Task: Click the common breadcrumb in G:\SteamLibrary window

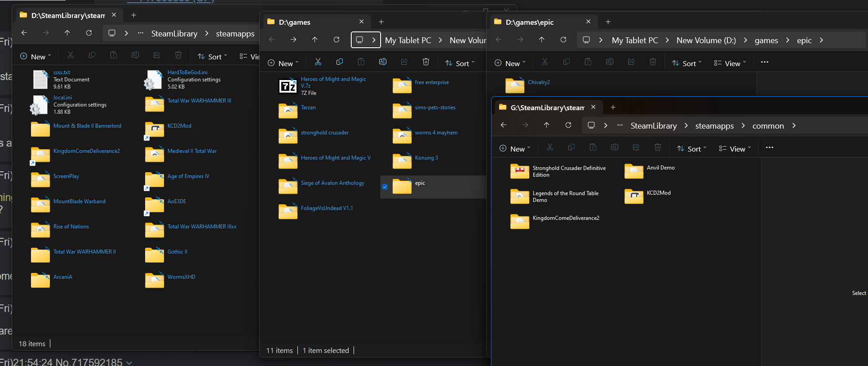Action: [x=768, y=126]
